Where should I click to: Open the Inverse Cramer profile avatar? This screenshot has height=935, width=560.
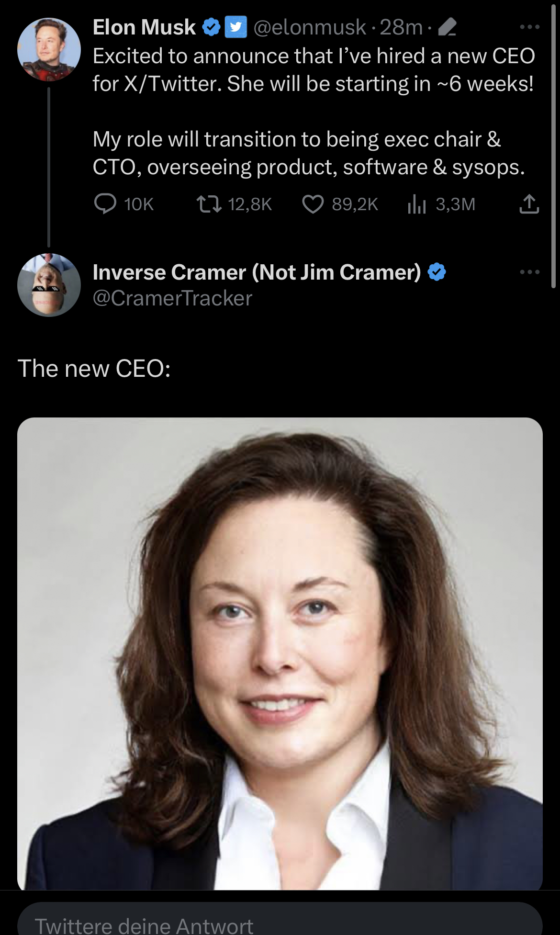(x=49, y=285)
